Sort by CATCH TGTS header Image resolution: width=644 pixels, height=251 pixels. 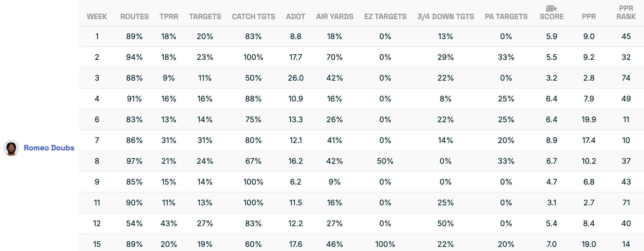253,17
